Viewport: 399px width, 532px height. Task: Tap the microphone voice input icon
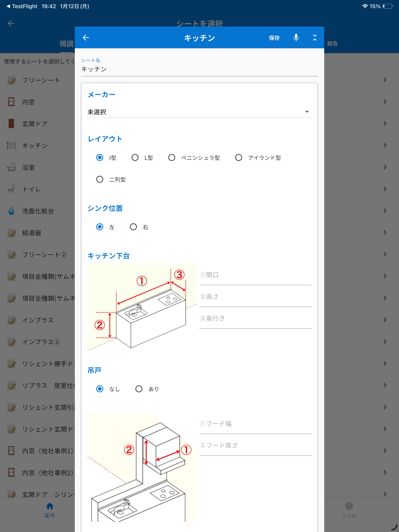coord(296,38)
